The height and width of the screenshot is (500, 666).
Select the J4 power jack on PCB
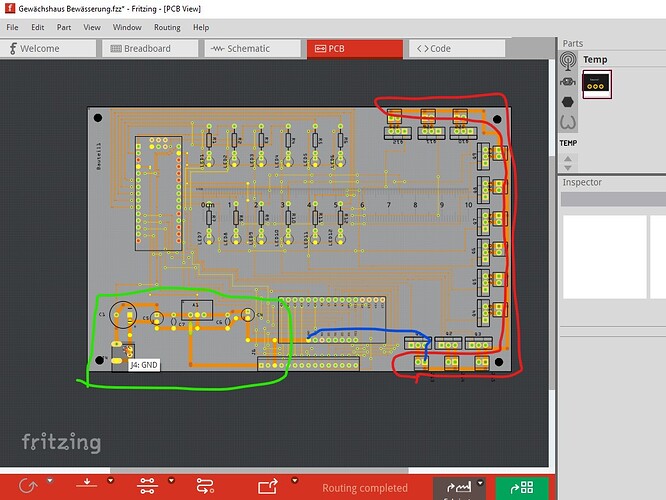coord(122,356)
